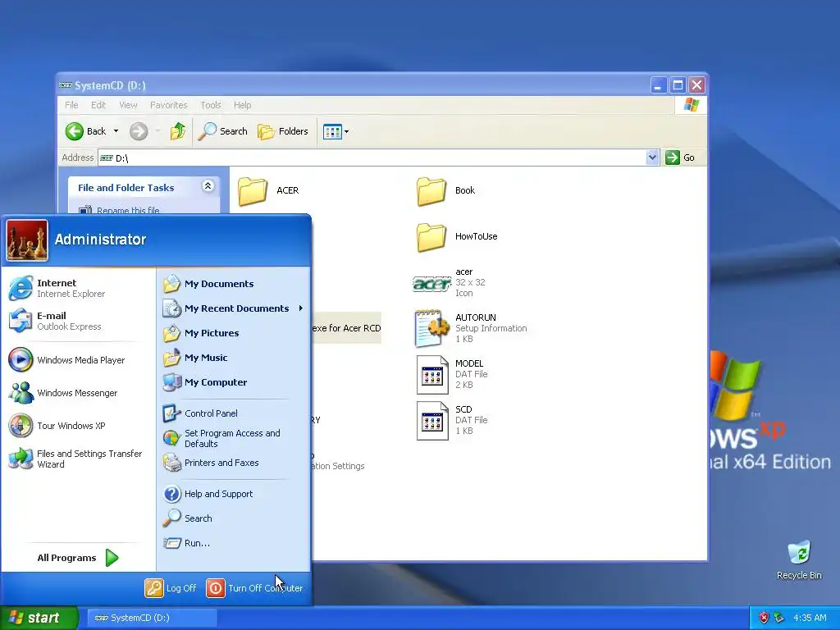Click the address bar field

point(372,157)
